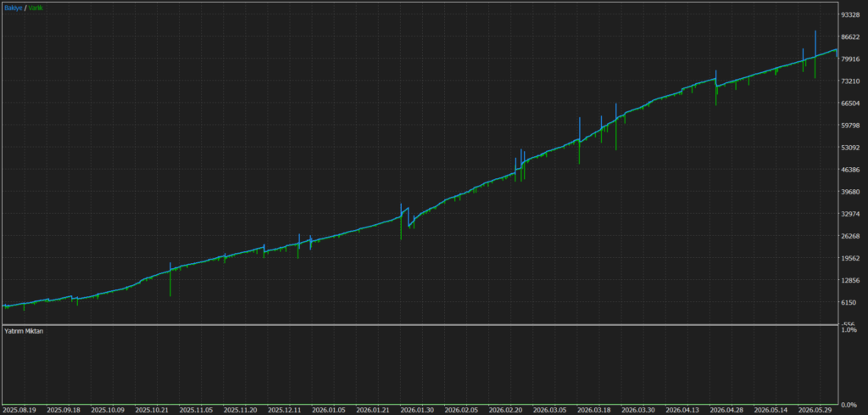Click the 2026.02.20 date label
Screen dimensions: 868x415
(x=506, y=410)
